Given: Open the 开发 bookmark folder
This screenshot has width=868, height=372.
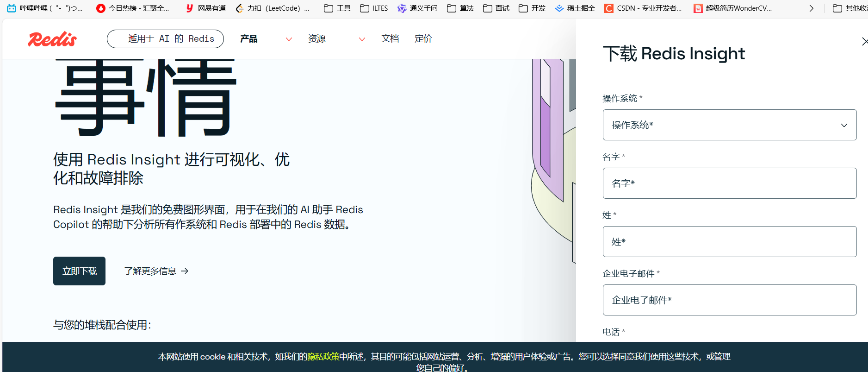Looking at the screenshot, I should (x=532, y=8).
